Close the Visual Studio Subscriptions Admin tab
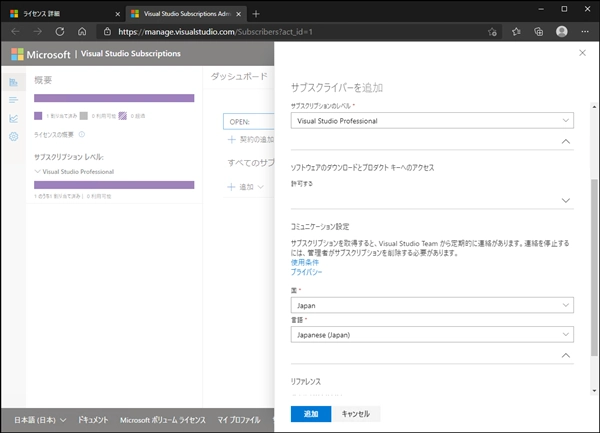This screenshot has height=433, width=600. (238, 14)
